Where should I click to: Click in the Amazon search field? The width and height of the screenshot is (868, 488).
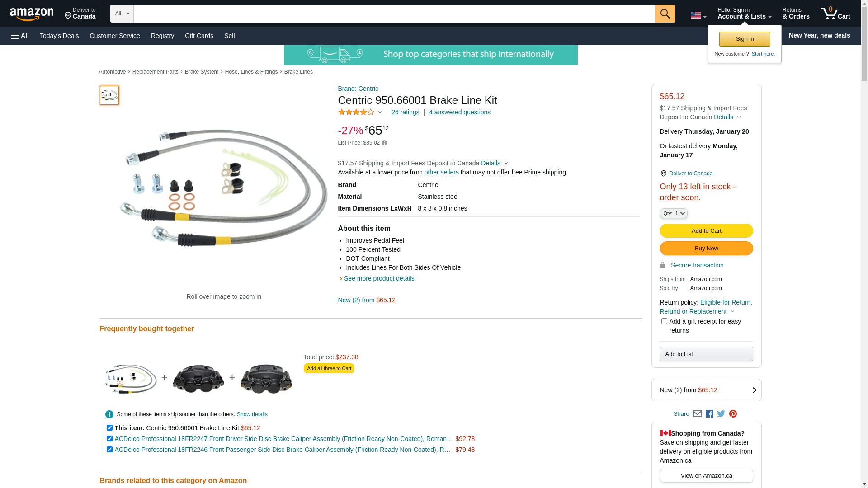(x=394, y=14)
